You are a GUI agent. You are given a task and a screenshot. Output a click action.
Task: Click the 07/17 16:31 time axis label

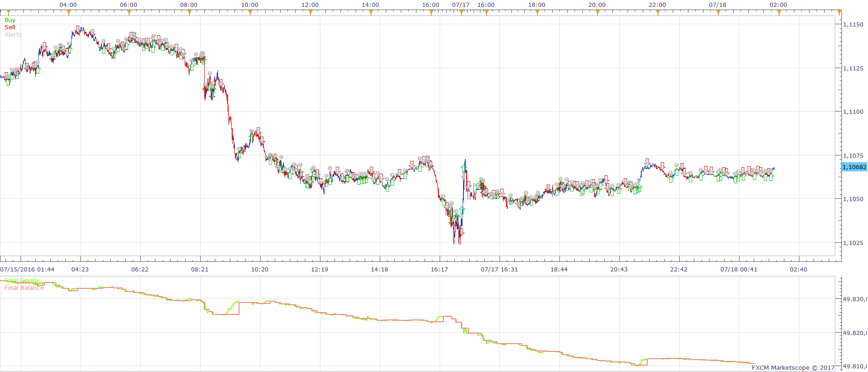pyautogui.click(x=499, y=270)
